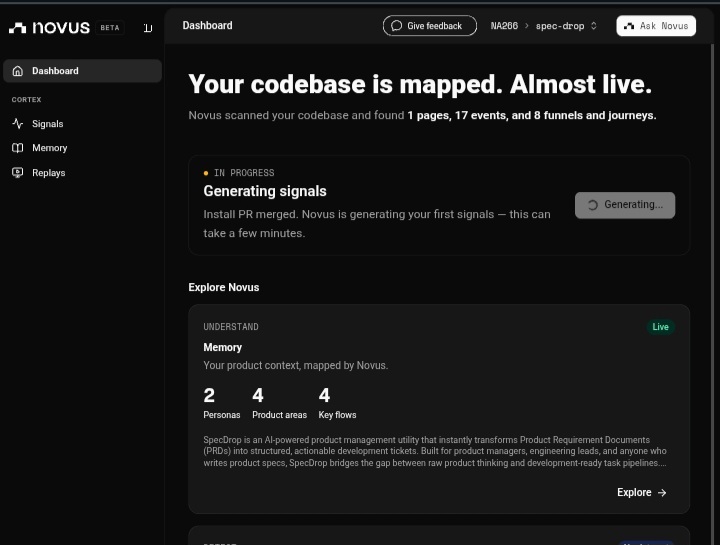Open the spec-drop project switcher
The image size is (720, 545).
[566, 26]
